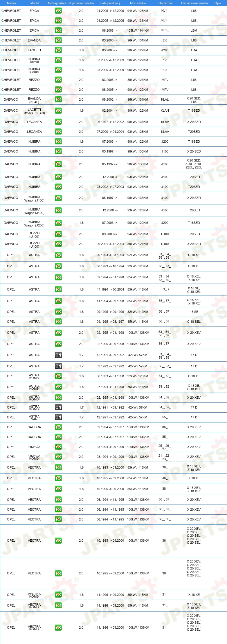This screenshot has height=644, width=227.
Task: Click the NUBIRA Wagon (J200) model cell
Action: coord(34,224)
